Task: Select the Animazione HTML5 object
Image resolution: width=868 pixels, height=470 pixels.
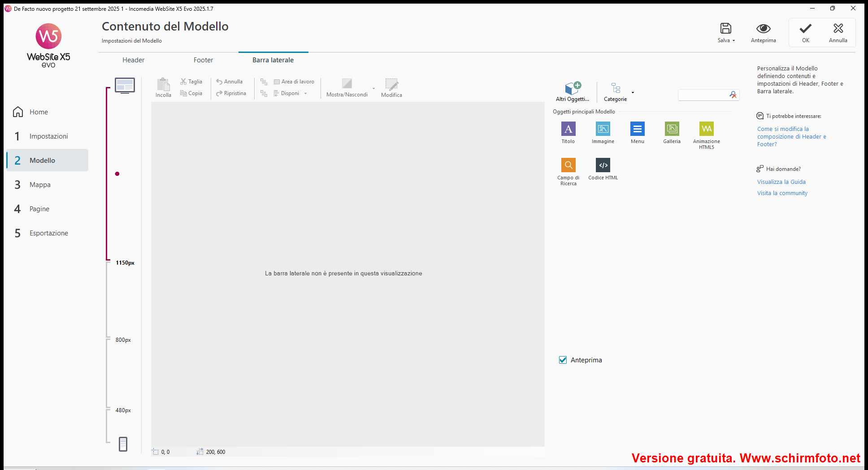Action: tap(706, 130)
